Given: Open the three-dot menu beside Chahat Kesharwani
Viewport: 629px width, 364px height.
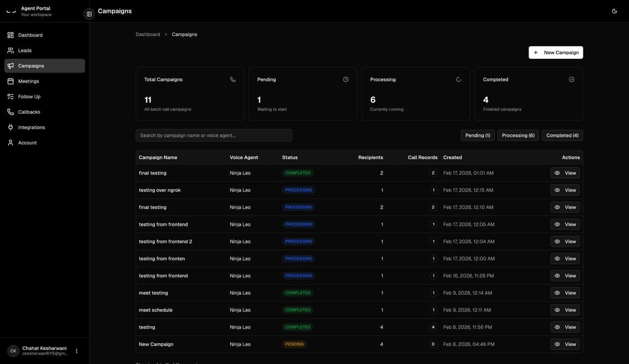Looking at the screenshot, I should 76,350.
